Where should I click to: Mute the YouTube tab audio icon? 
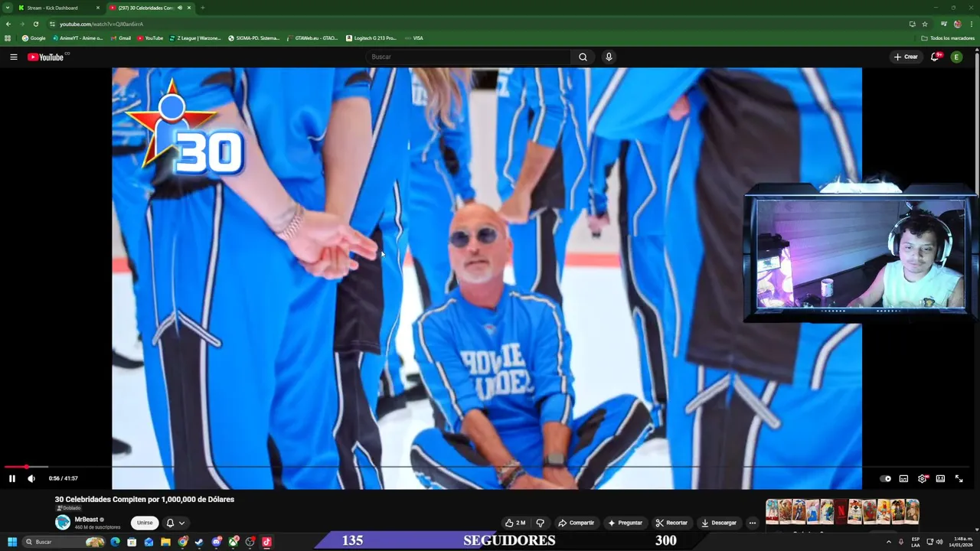click(180, 8)
